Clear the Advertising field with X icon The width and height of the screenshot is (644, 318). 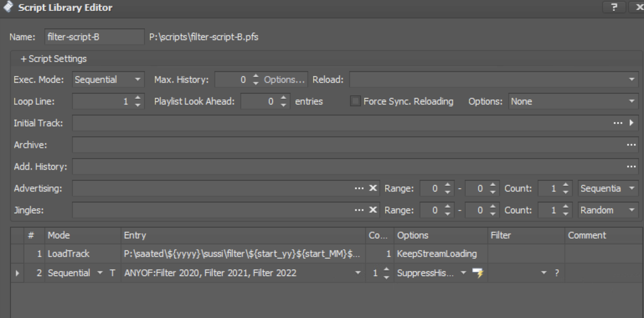click(x=373, y=188)
